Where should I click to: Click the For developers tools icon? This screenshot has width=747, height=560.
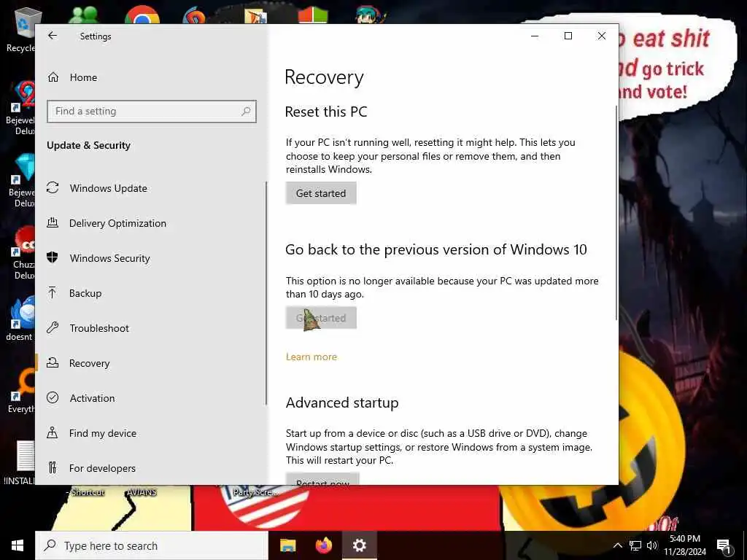point(53,467)
